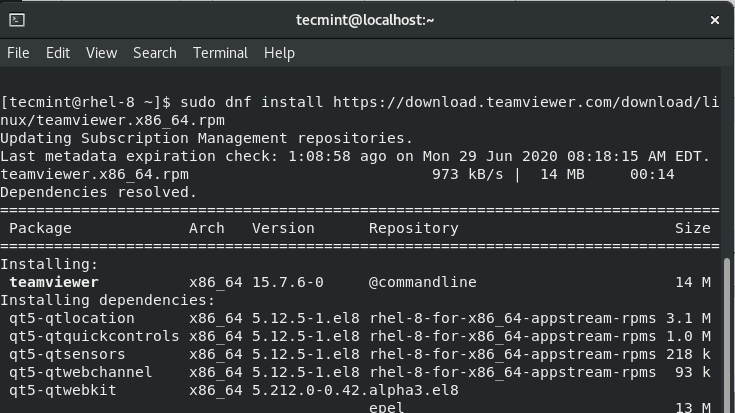The width and height of the screenshot is (735, 413).
Task: Click the Size column header text
Action: pyautogui.click(x=692, y=228)
